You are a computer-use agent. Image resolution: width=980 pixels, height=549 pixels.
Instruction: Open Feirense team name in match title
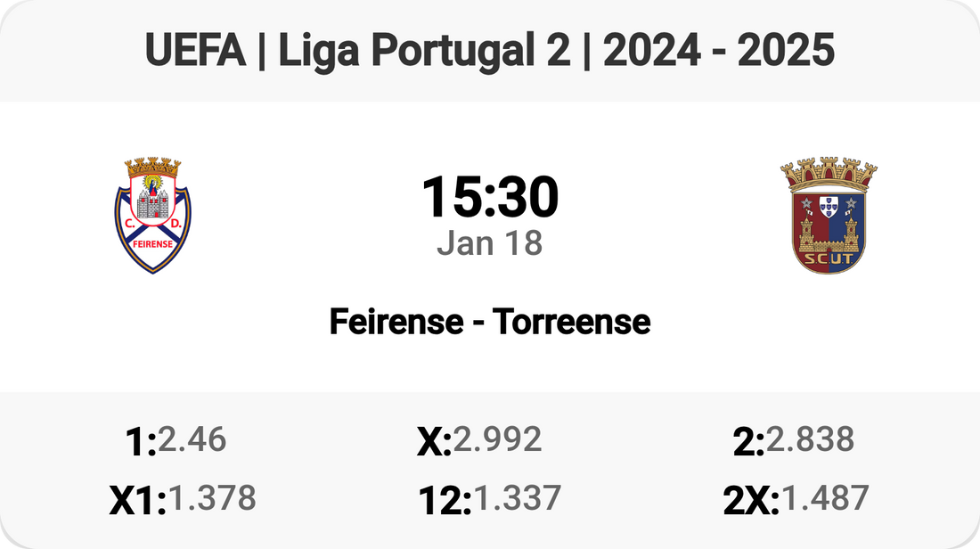click(x=393, y=321)
